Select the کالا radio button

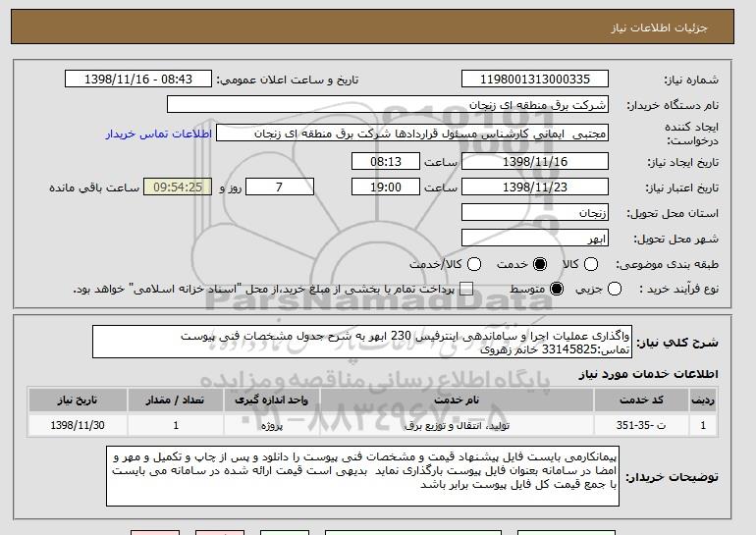[x=591, y=264]
